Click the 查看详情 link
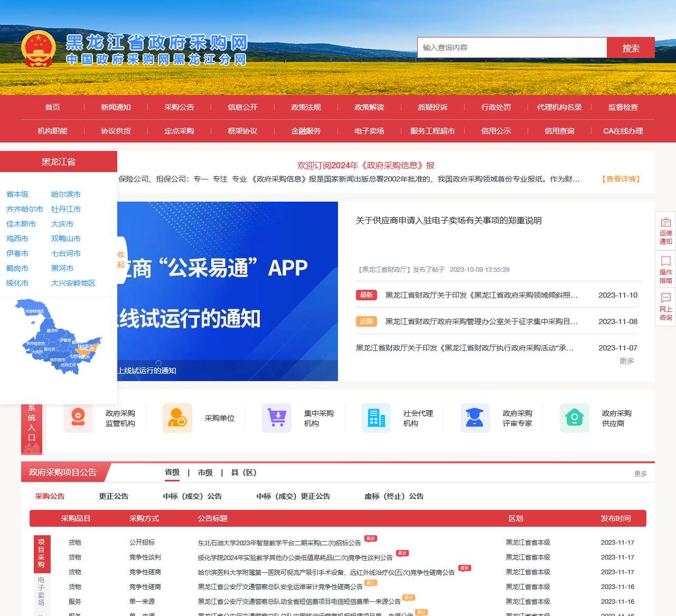This screenshot has height=616, width=676. pos(621,179)
